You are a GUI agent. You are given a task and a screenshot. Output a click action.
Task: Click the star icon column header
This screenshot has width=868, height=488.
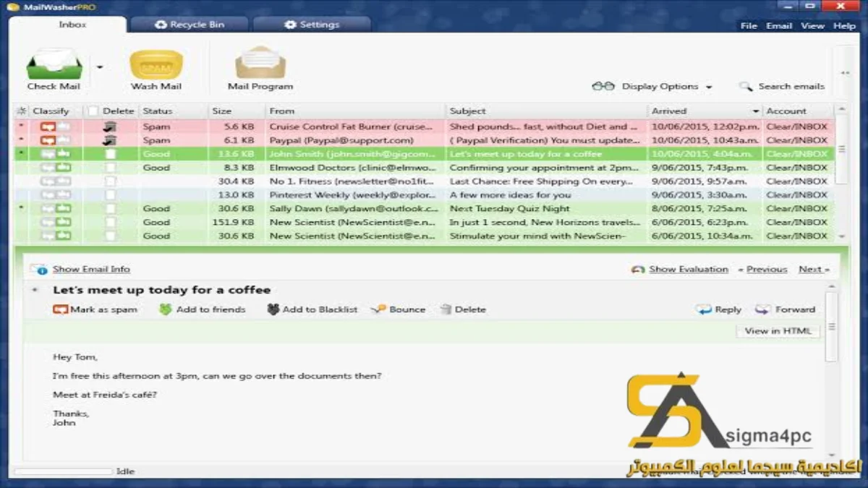[x=22, y=111]
